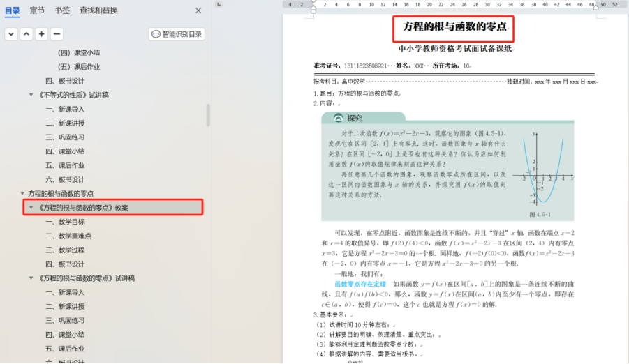Jump to the 二、教学重难点 heading
Screen dimensions: 629x364
click(68, 236)
